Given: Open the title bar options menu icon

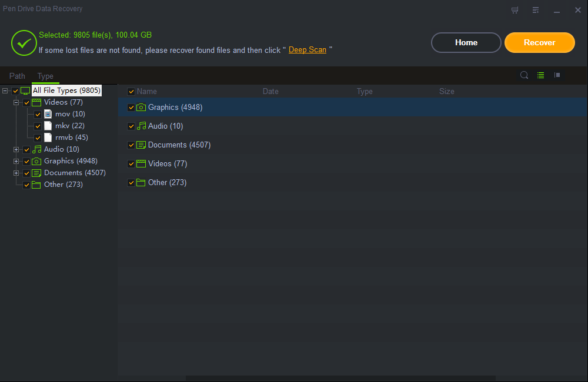Looking at the screenshot, I should point(536,10).
